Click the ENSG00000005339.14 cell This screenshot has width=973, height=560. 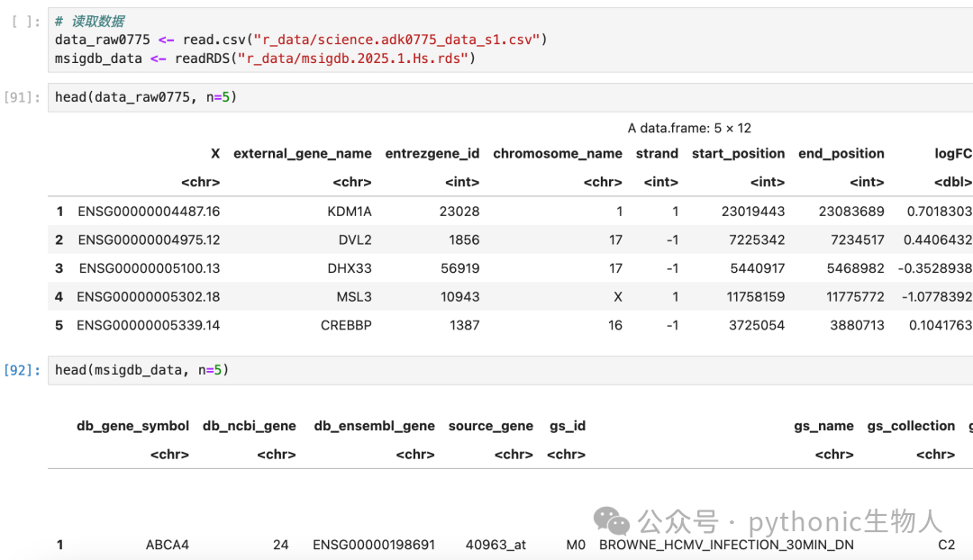click(149, 326)
